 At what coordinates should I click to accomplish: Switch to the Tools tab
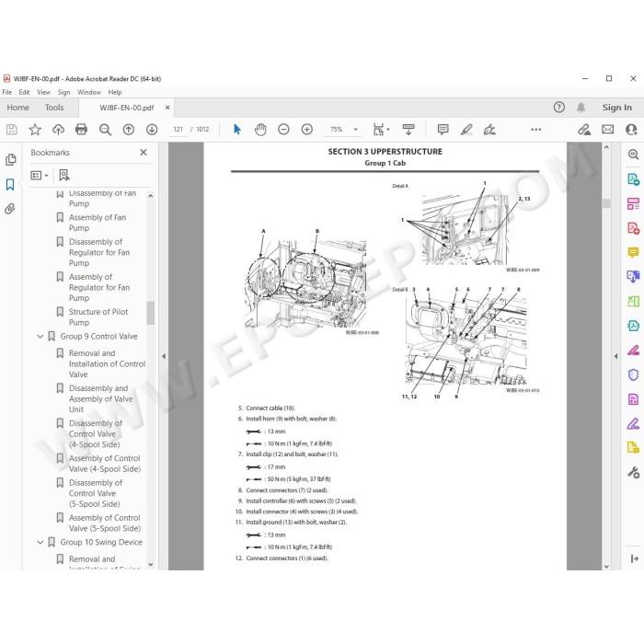(54, 108)
